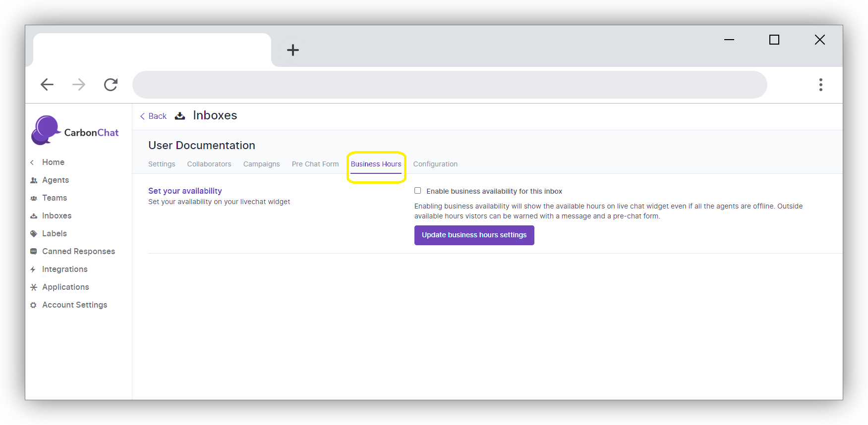Click the Applications asterisk icon
This screenshot has width=868, height=425.
pos(34,287)
